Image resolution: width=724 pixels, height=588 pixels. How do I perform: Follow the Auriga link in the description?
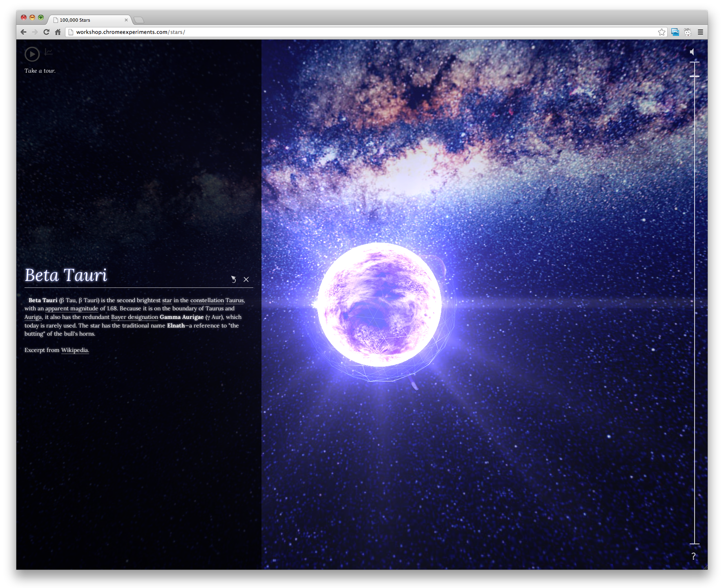point(33,317)
